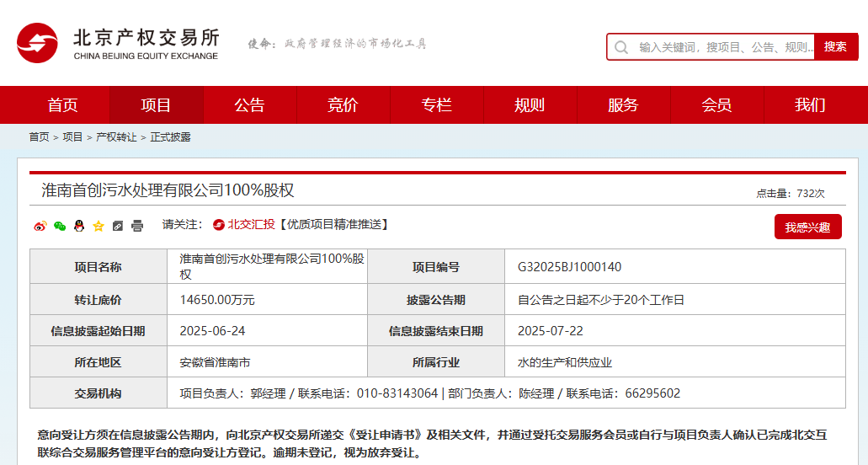
Task: Open the 北交汇投 link
Action: pyautogui.click(x=252, y=224)
